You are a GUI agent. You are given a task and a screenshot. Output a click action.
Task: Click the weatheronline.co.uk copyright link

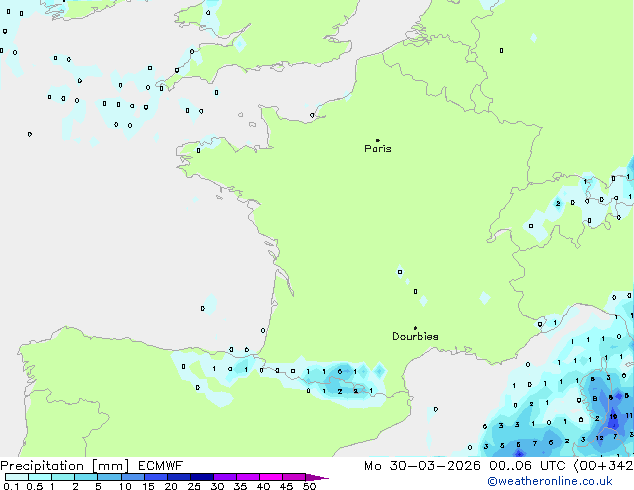click(x=550, y=481)
